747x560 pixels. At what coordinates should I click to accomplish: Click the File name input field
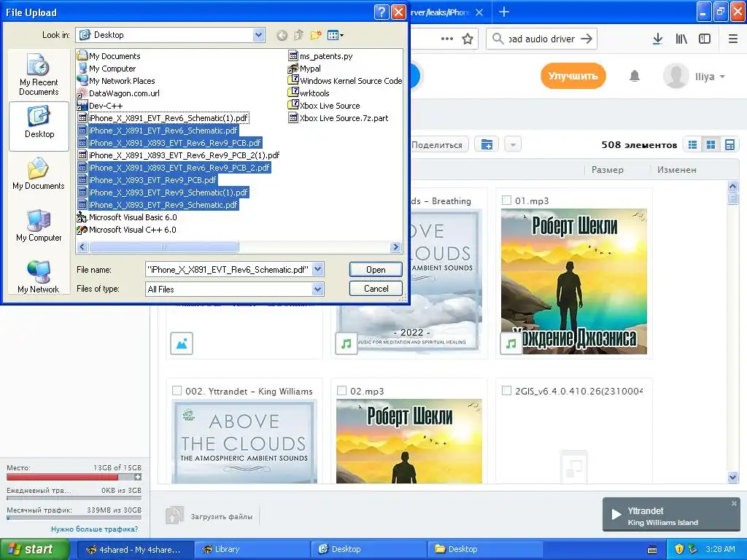point(228,270)
